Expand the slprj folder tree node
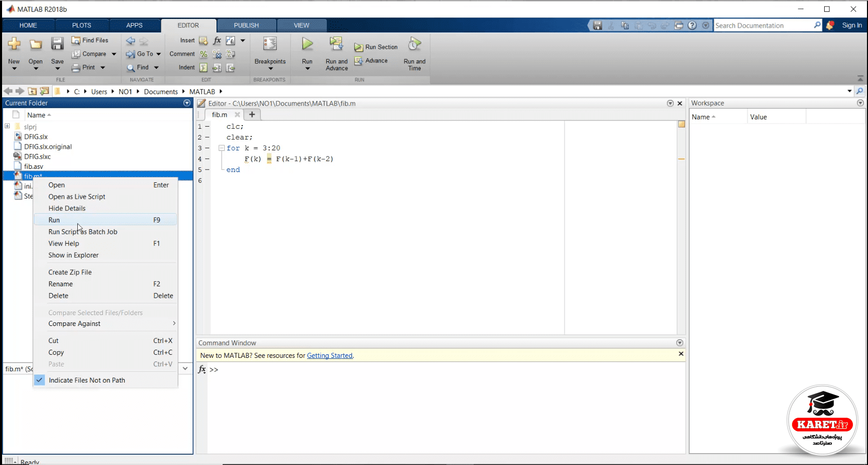The height and width of the screenshot is (465, 868). tap(7, 126)
